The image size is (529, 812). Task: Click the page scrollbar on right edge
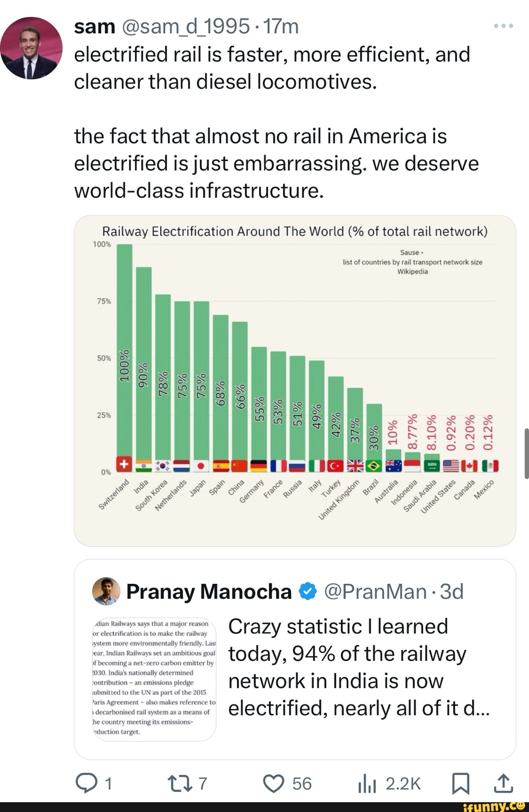[x=526, y=453]
